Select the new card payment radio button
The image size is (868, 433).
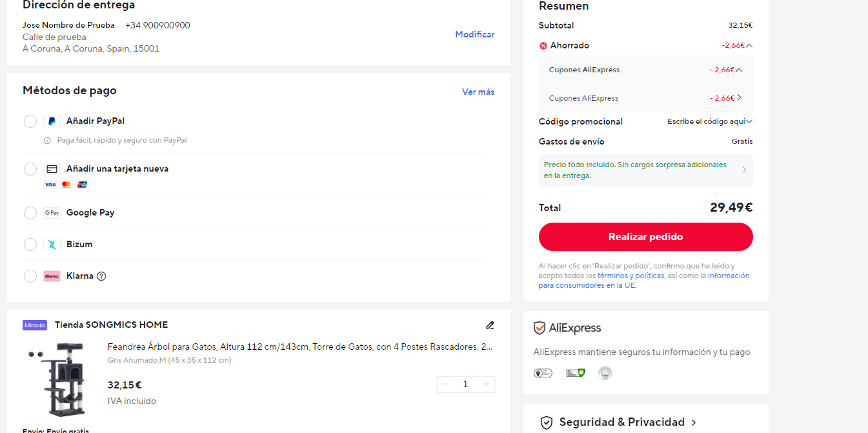[x=30, y=169]
